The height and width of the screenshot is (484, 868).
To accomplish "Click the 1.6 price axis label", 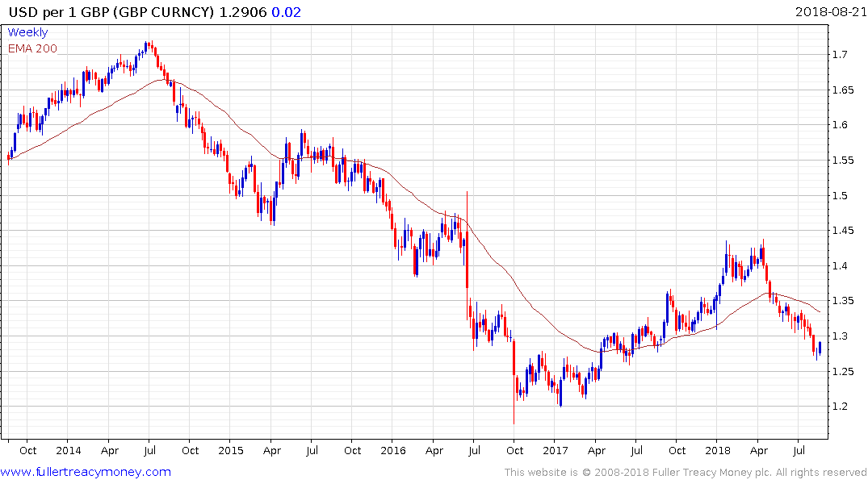I will point(840,125).
